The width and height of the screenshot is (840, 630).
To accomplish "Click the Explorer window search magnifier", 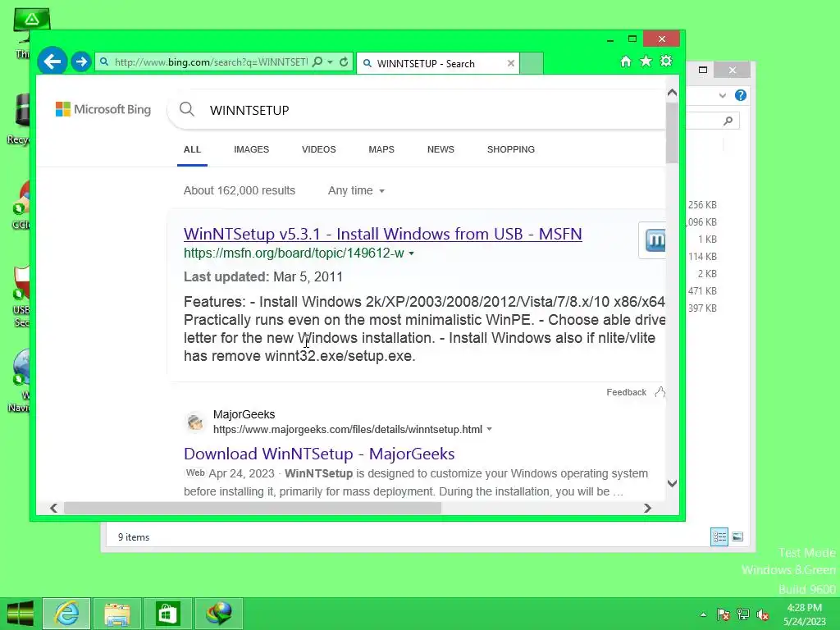I will [x=728, y=121].
